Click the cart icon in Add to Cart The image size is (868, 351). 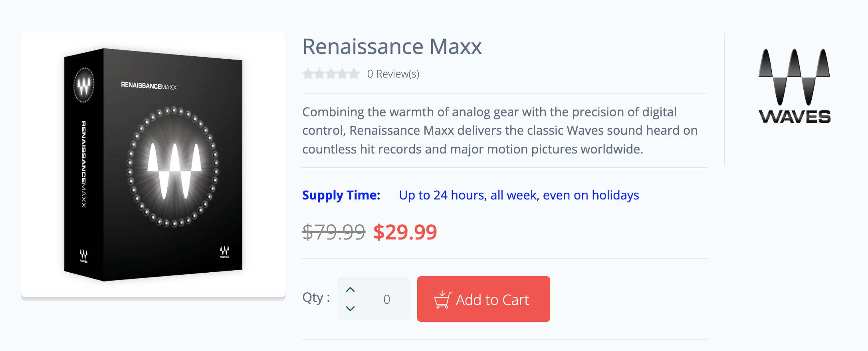click(442, 300)
